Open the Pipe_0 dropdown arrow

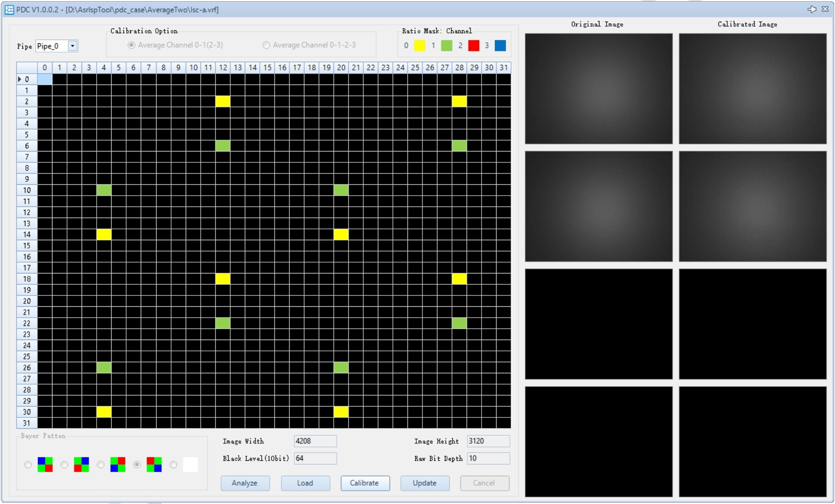click(72, 46)
